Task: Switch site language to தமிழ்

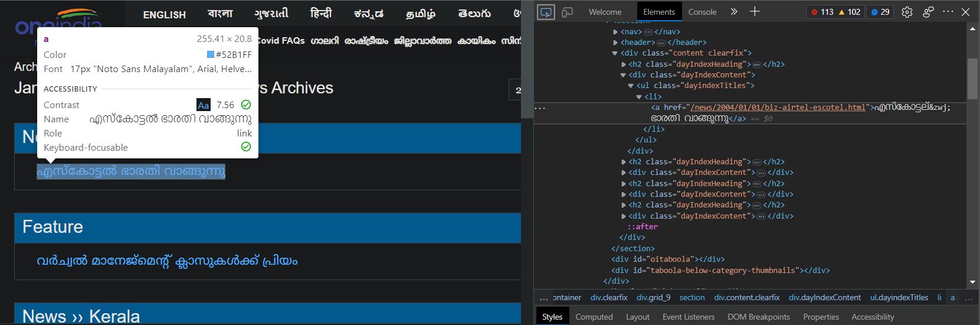Action: click(421, 14)
